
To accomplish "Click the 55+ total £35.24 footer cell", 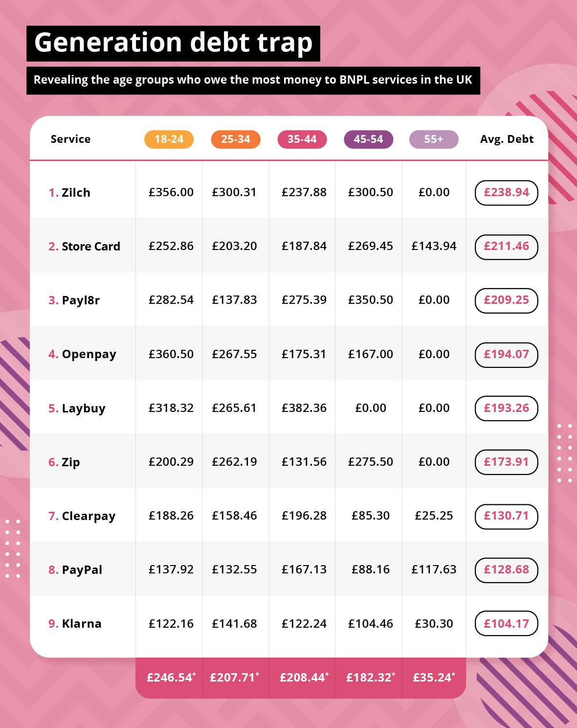I will coord(434,678).
